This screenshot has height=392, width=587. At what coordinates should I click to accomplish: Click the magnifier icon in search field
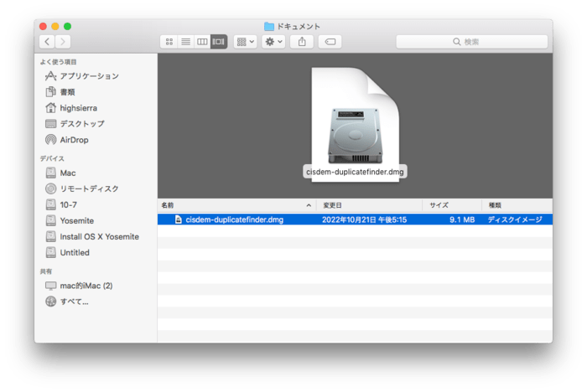click(457, 42)
